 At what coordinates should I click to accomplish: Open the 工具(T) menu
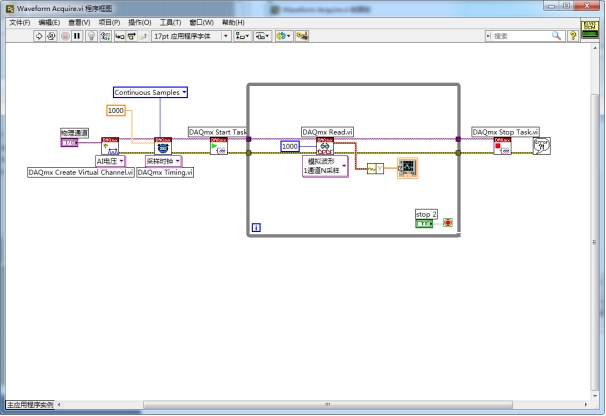[x=170, y=22]
